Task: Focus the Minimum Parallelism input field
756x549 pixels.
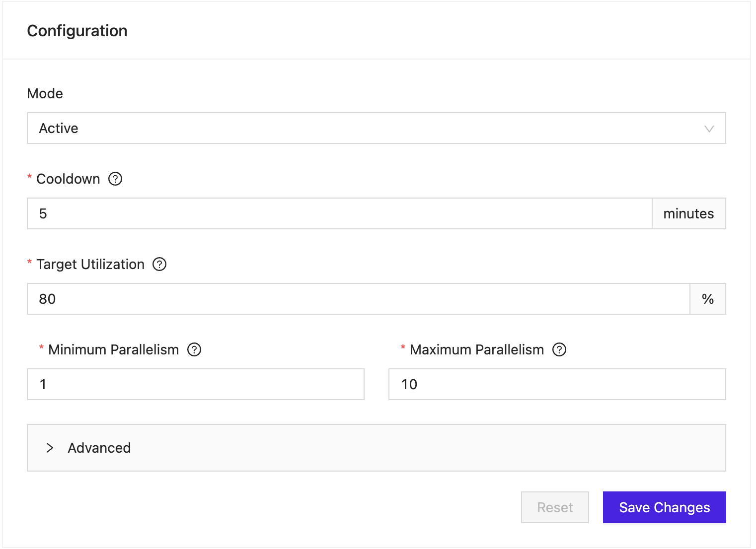Action: pos(196,384)
